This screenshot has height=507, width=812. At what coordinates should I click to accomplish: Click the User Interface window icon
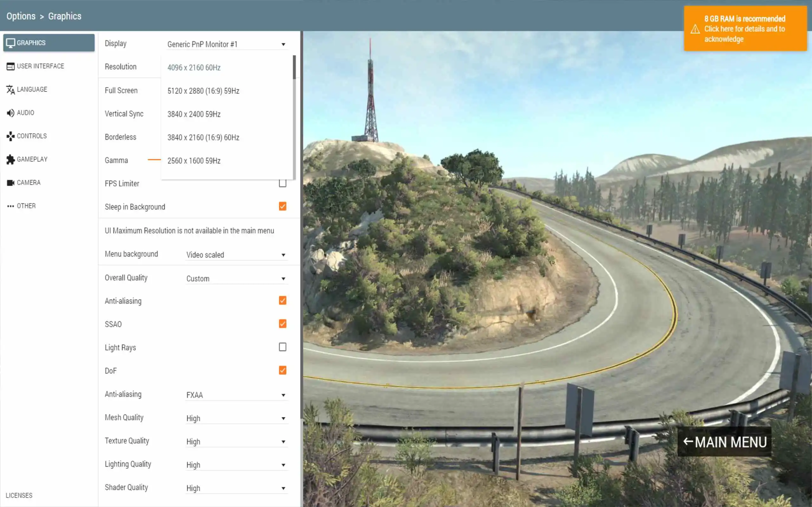(10, 67)
